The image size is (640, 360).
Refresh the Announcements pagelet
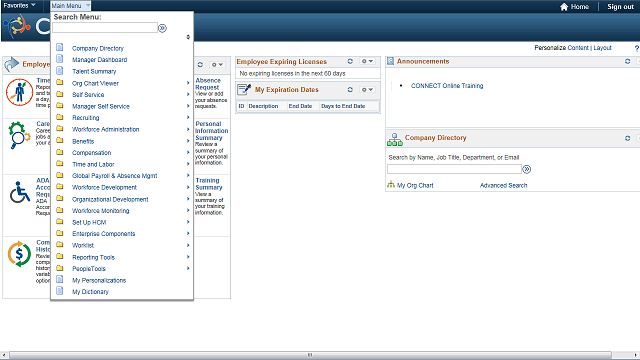click(628, 61)
